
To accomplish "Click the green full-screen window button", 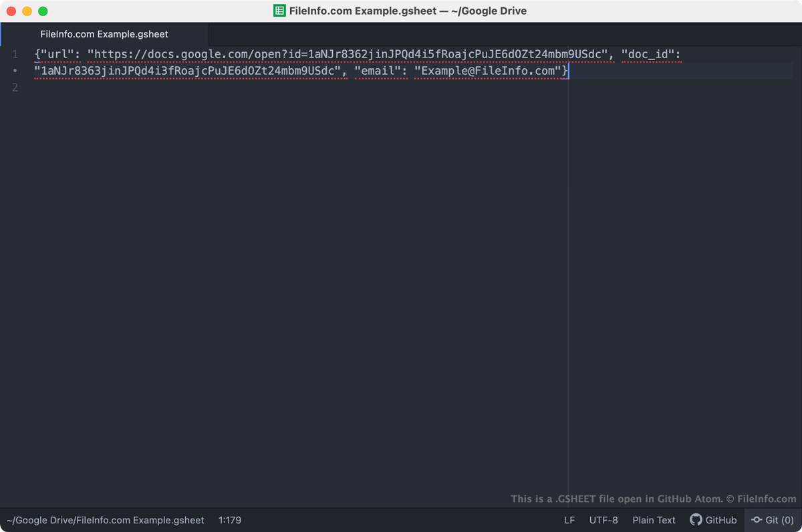I will pyautogui.click(x=43, y=11).
